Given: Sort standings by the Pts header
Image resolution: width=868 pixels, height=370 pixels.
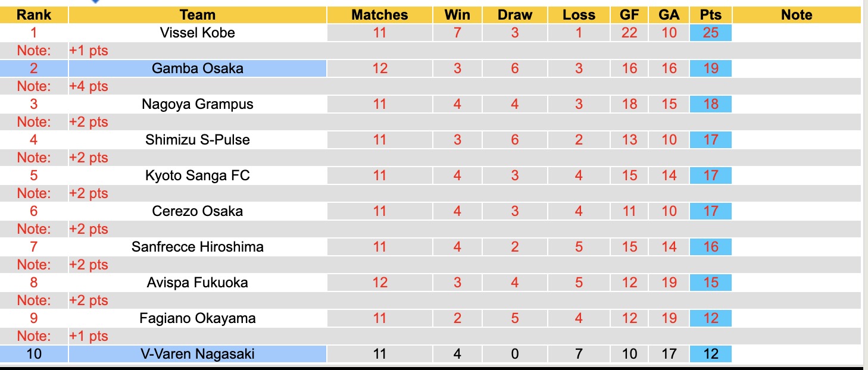Looking at the screenshot, I should tap(711, 15).
